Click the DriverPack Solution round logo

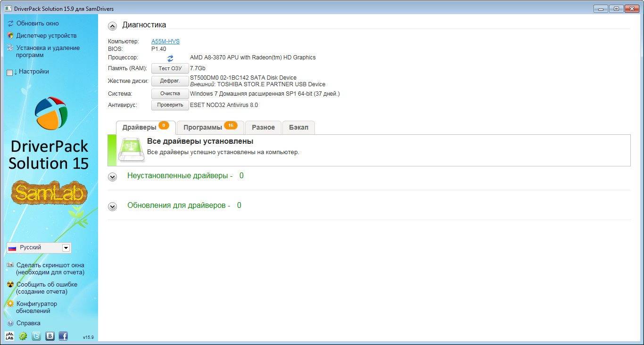[x=51, y=113]
